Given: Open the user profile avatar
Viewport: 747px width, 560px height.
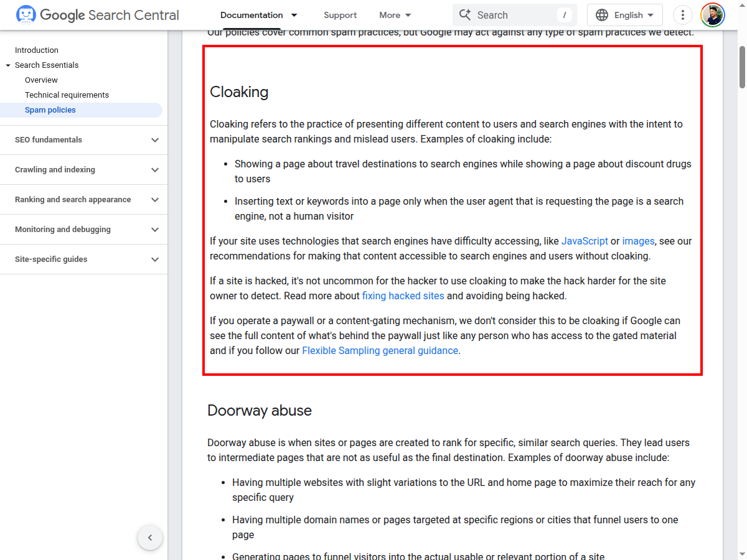Looking at the screenshot, I should (x=712, y=15).
